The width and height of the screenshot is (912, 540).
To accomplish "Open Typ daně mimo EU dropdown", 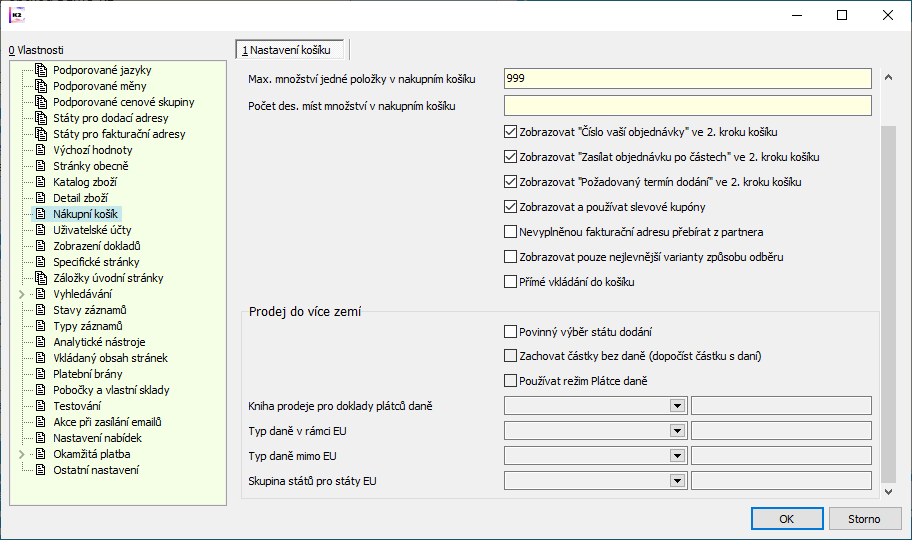I will [677, 456].
